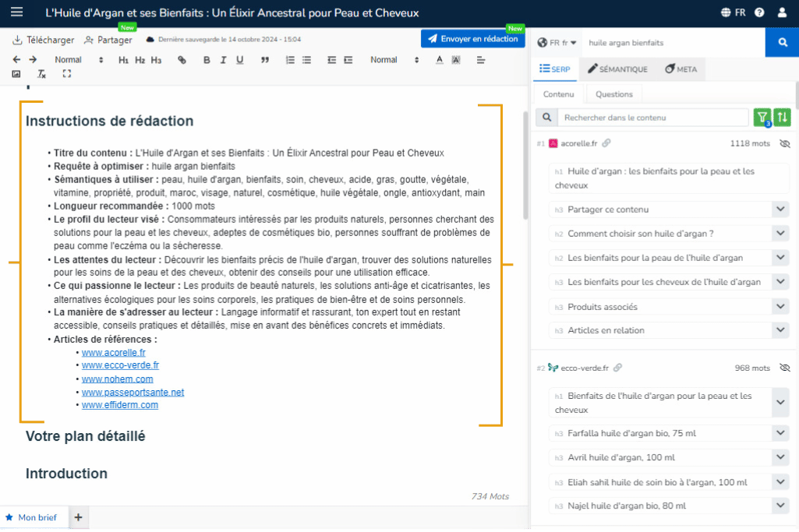This screenshot has width=799, height=532.
Task: Select the Questions sub-tab
Action: (614, 94)
